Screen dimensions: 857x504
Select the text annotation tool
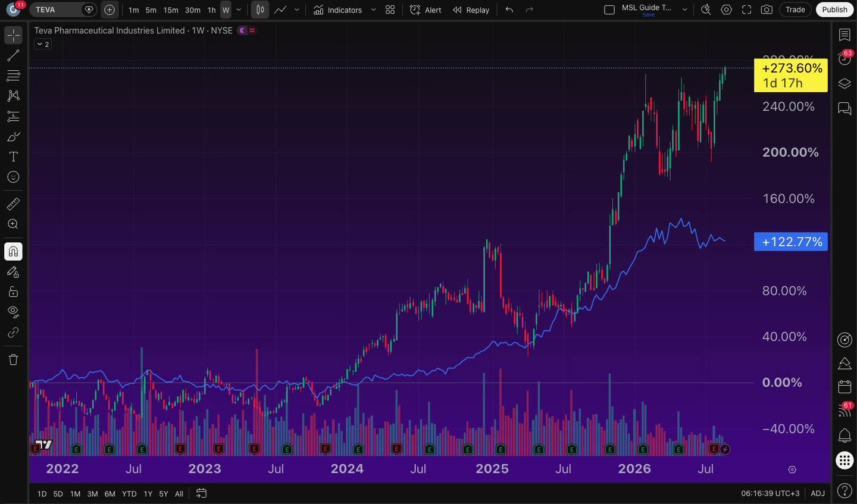point(13,157)
